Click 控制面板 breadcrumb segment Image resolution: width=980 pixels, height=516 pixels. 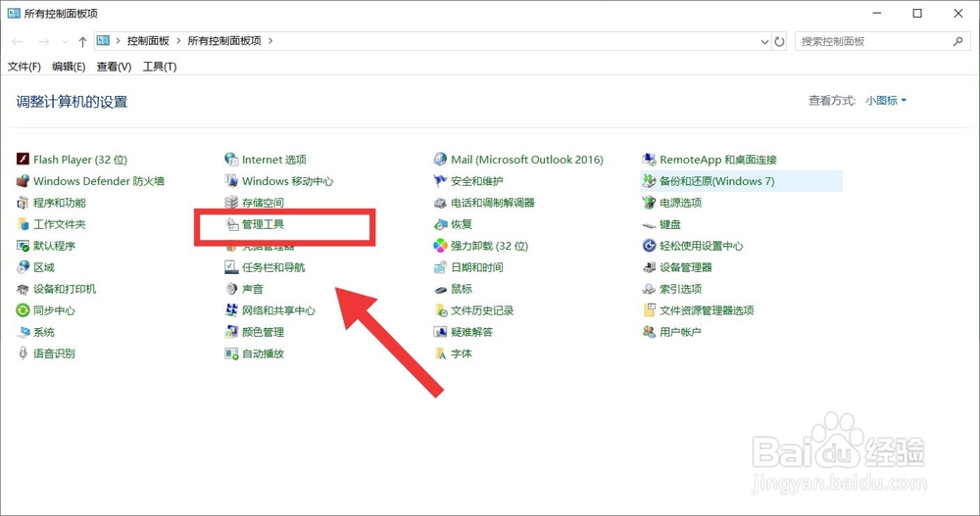coord(148,40)
